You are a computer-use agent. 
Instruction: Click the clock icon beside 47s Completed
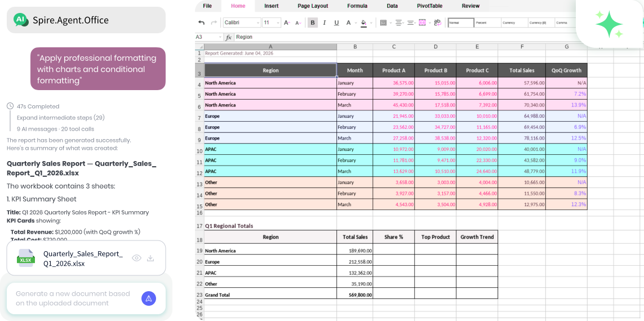[x=10, y=106]
